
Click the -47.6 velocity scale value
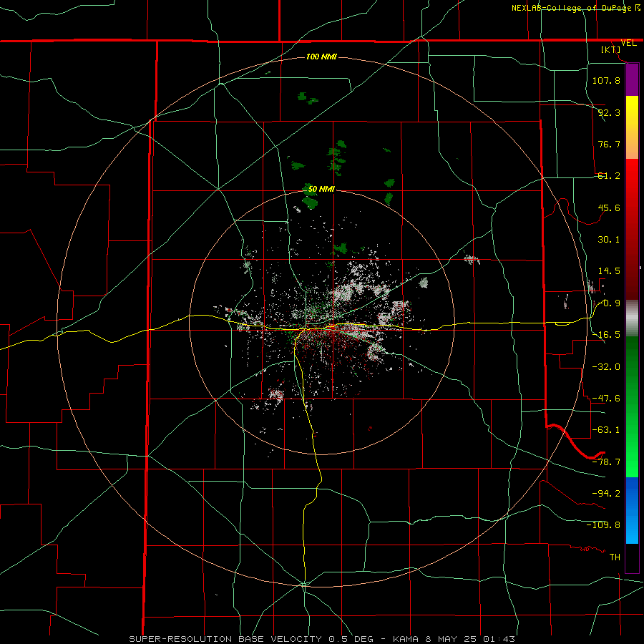pos(606,399)
